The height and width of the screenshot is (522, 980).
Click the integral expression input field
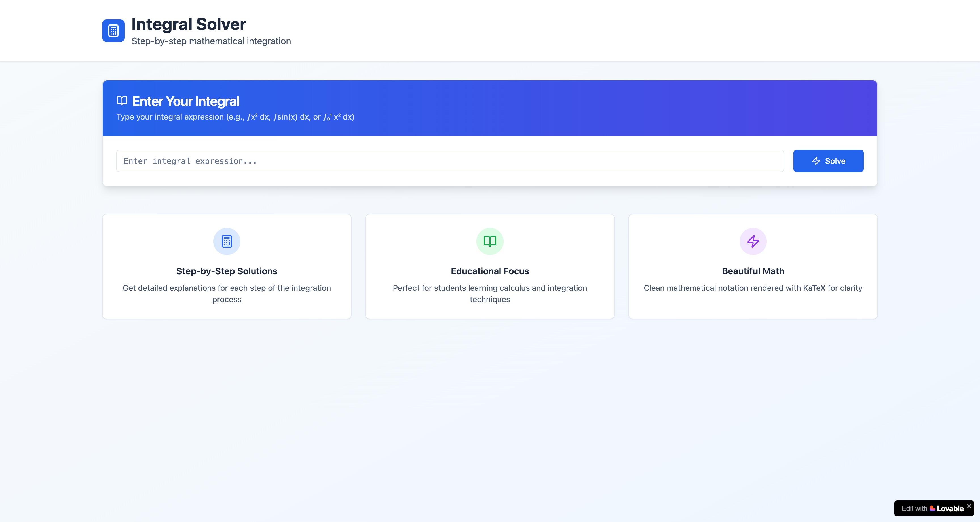point(449,161)
